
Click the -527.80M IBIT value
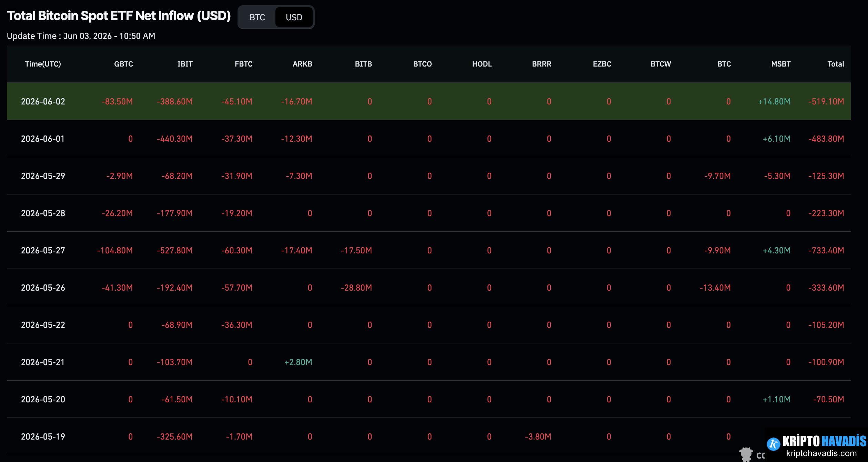(x=175, y=250)
